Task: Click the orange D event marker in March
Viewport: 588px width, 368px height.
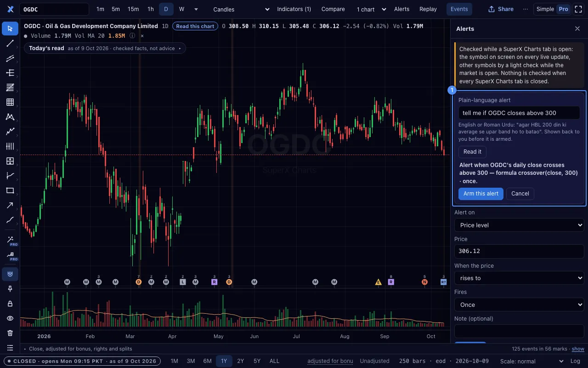Action: (139, 282)
